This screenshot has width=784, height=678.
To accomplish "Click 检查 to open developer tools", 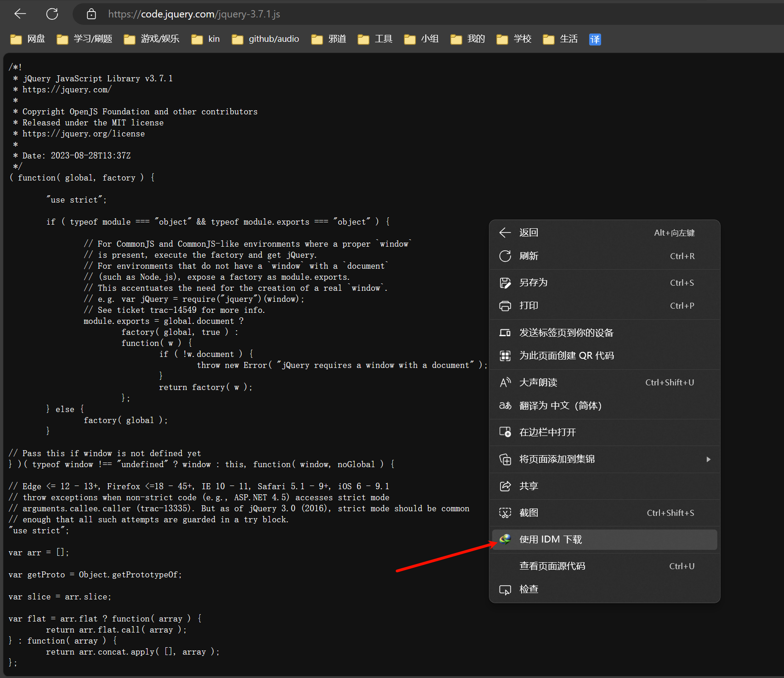I will 528,589.
